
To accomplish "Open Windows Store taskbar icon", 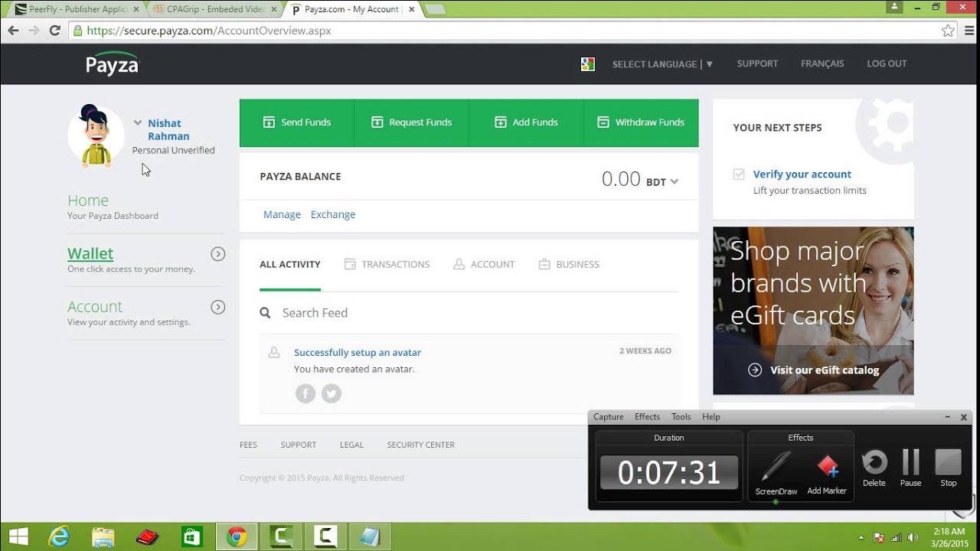I will pyautogui.click(x=191, y=537).
